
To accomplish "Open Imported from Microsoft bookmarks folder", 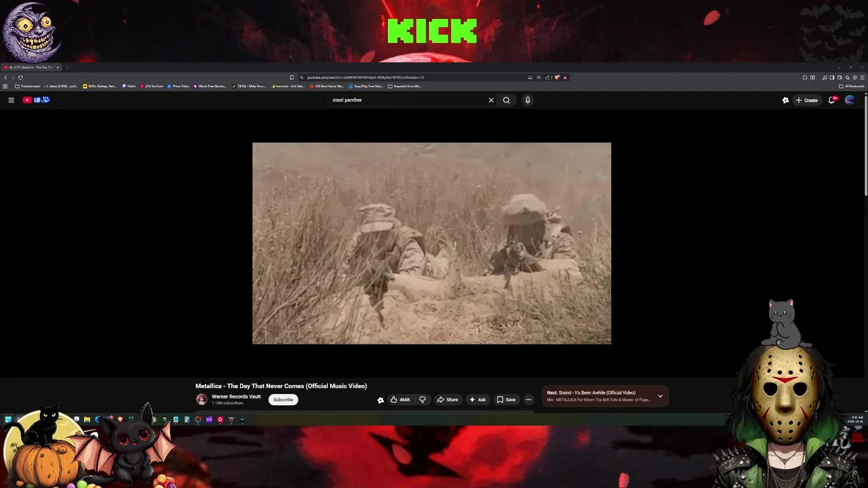I will [x=405, y=86].
